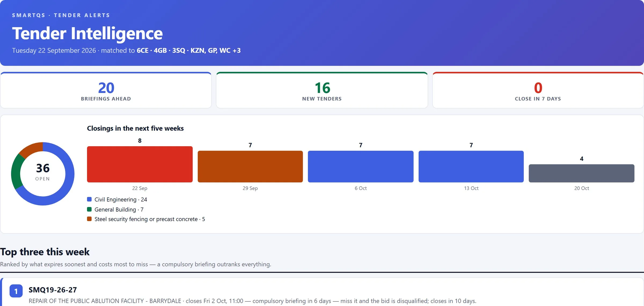
Task: Open the 0 Close in 7 Days card
Action: pyautogui.click(x=538, y=90)
